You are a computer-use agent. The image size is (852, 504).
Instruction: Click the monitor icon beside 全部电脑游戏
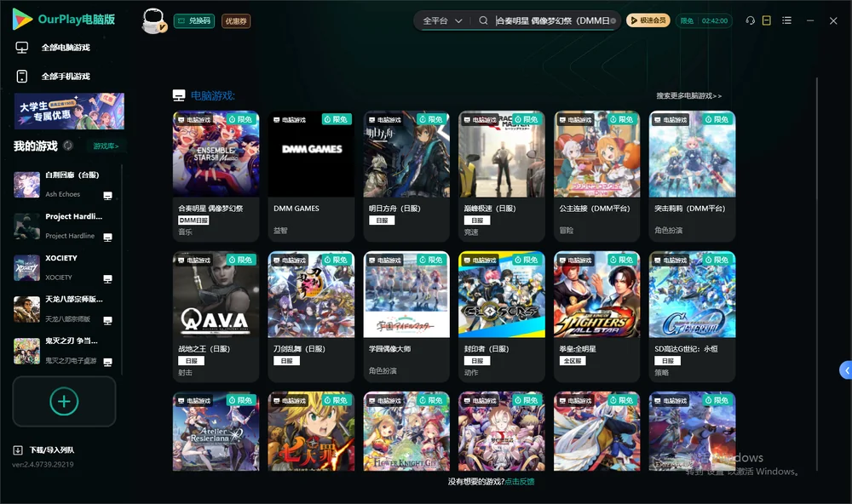(22, 48)
